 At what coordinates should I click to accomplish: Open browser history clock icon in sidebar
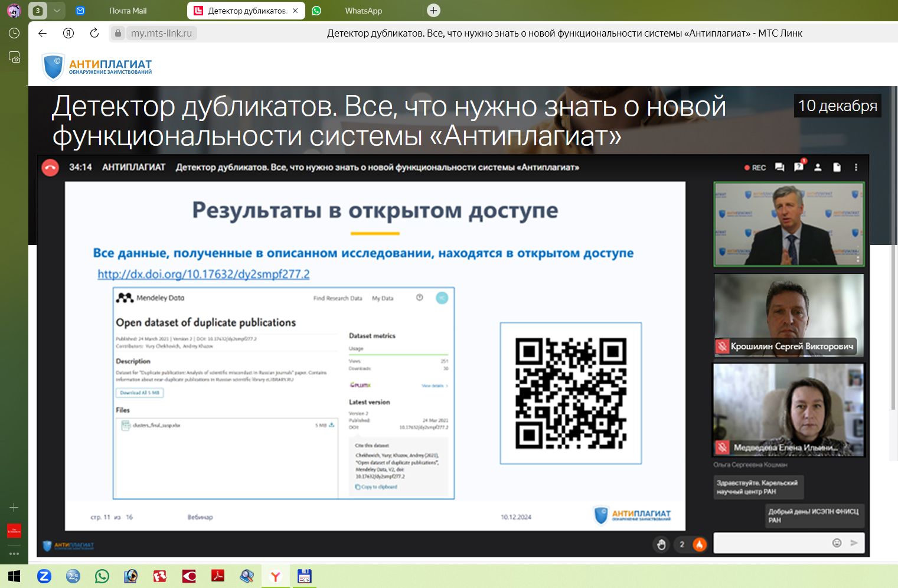point(14,33)
